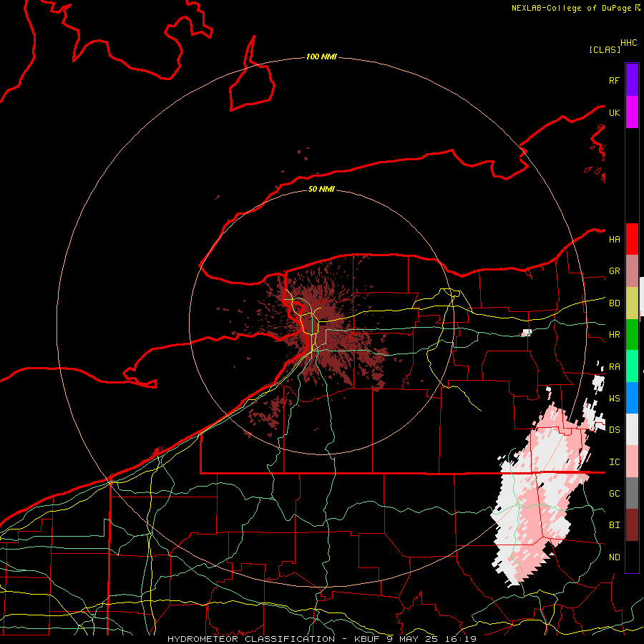644x644 pixels.
Task: Click the [CLAS] legend header text
Action: click(x=604, y=49)
